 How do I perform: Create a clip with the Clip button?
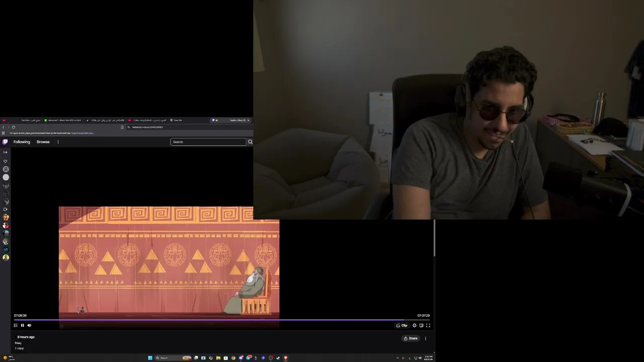click(x=402, y=325)
